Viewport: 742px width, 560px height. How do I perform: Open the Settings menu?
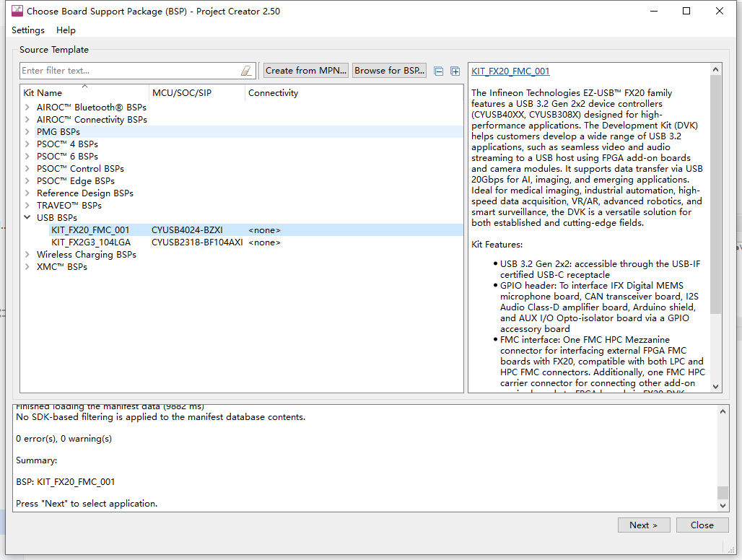click(28, 30)
